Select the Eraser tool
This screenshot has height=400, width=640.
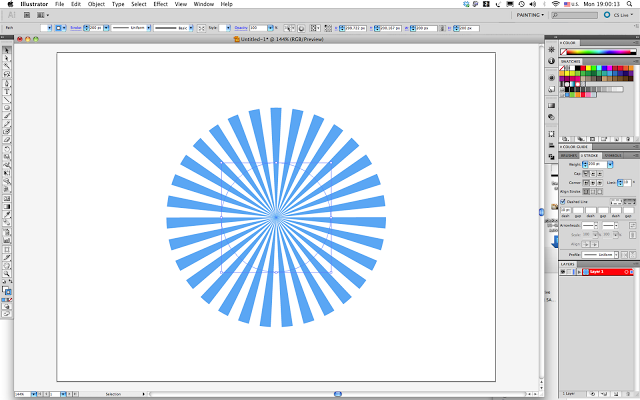6,140
